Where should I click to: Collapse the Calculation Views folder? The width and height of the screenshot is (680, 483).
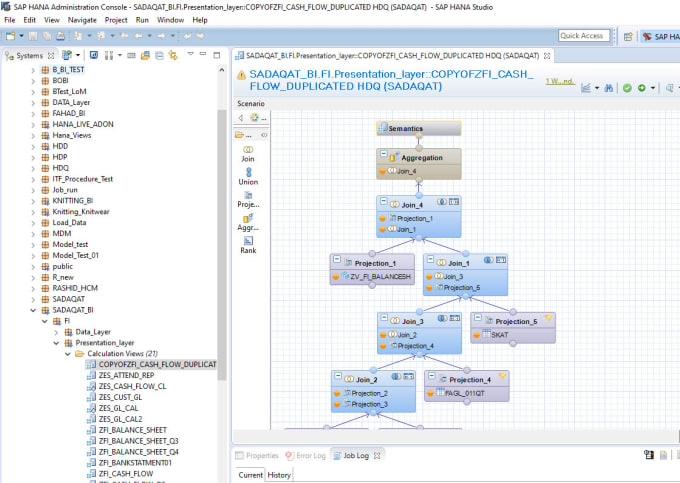click(68, 354)
